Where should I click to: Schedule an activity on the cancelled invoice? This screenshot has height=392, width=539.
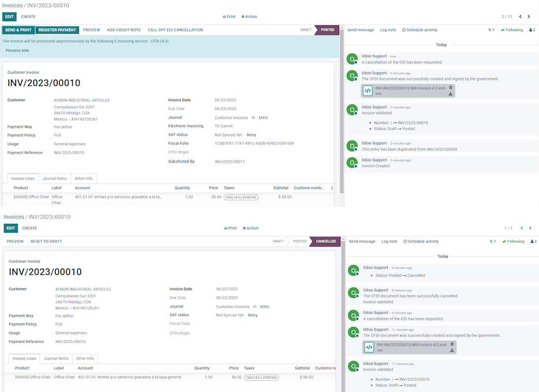pyautogui.click(x=421, y=241)
